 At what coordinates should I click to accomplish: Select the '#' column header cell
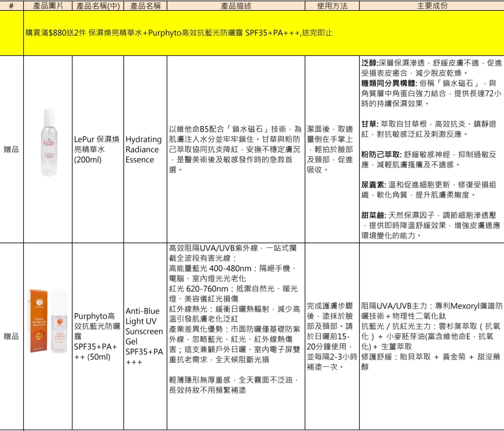[12, 6]
